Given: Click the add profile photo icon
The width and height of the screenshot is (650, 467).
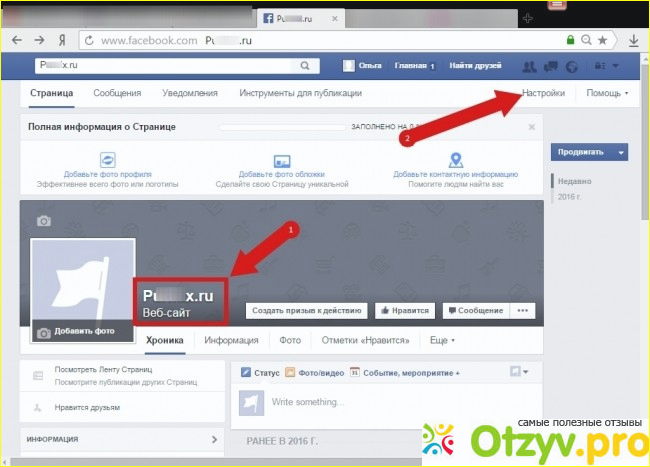Looking at the screenshot, I should pyautogui.click(x=108, y=160).
